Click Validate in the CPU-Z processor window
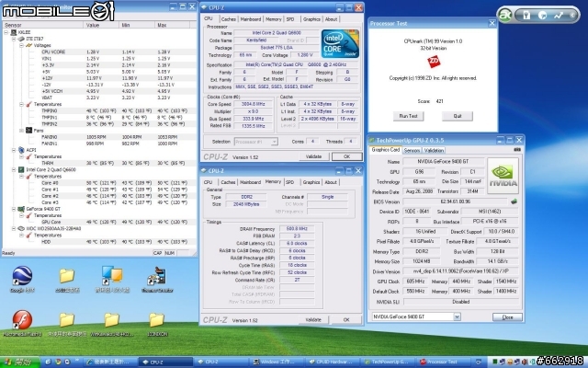The image size is (588, 368). tap(313, 156)
